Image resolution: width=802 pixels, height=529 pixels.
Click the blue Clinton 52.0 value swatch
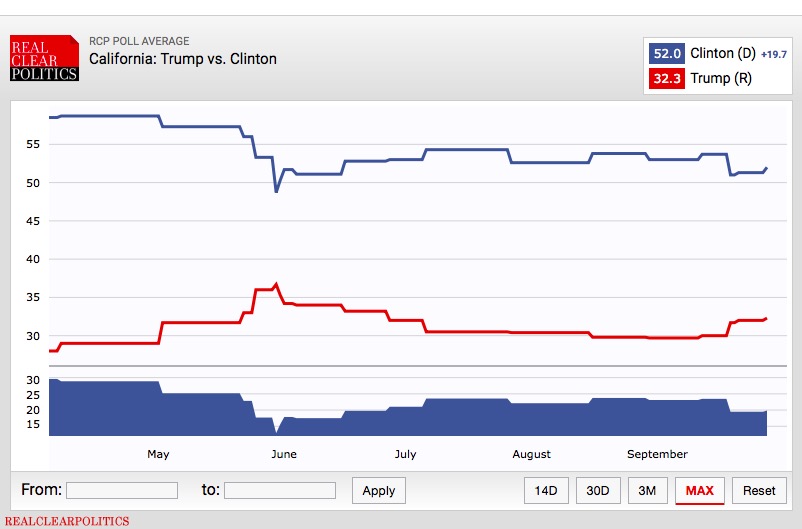pyautogui.click(x=667, y=54)
